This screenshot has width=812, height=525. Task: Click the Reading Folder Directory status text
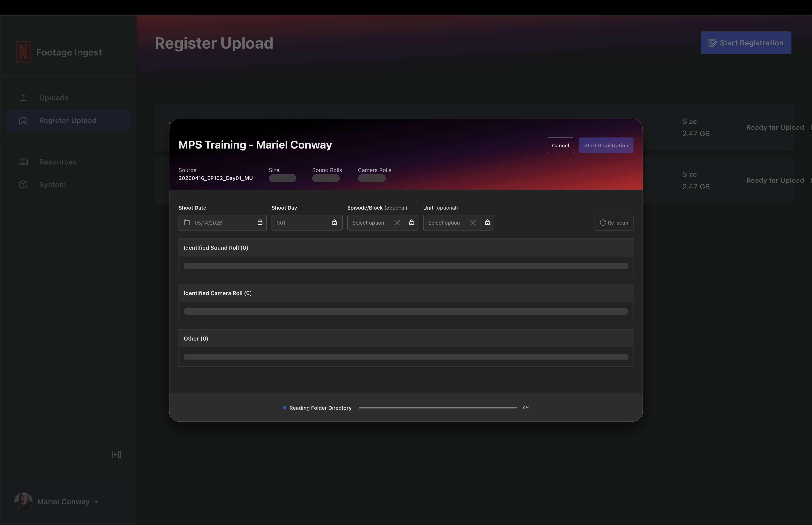click(320, 408)
